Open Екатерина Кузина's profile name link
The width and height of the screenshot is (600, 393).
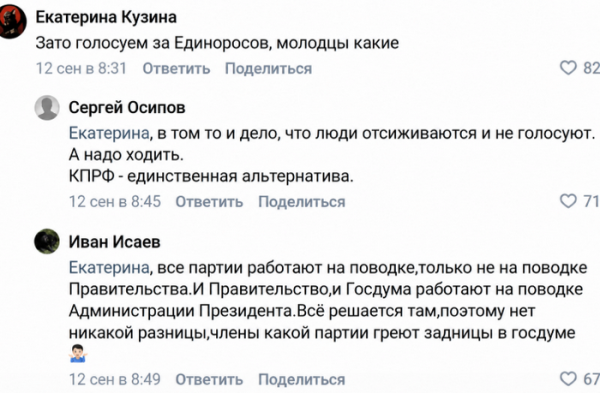tap(106, 17)
